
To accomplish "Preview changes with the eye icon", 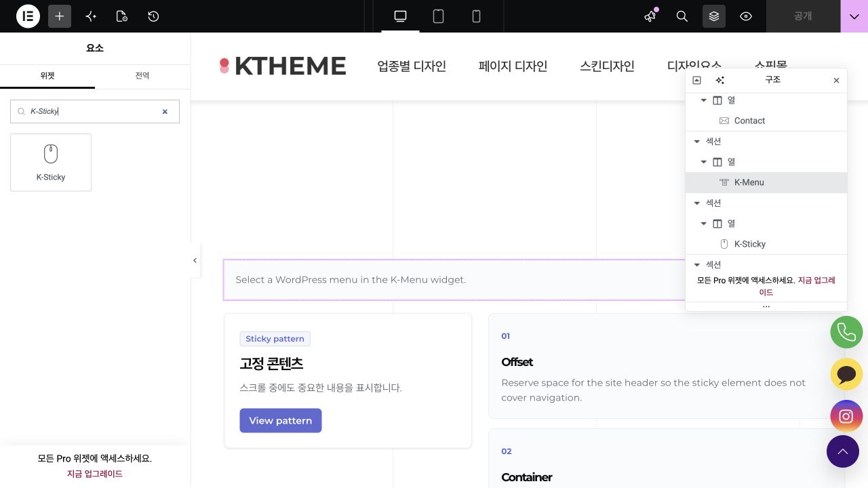I will (x=746, y=16).
